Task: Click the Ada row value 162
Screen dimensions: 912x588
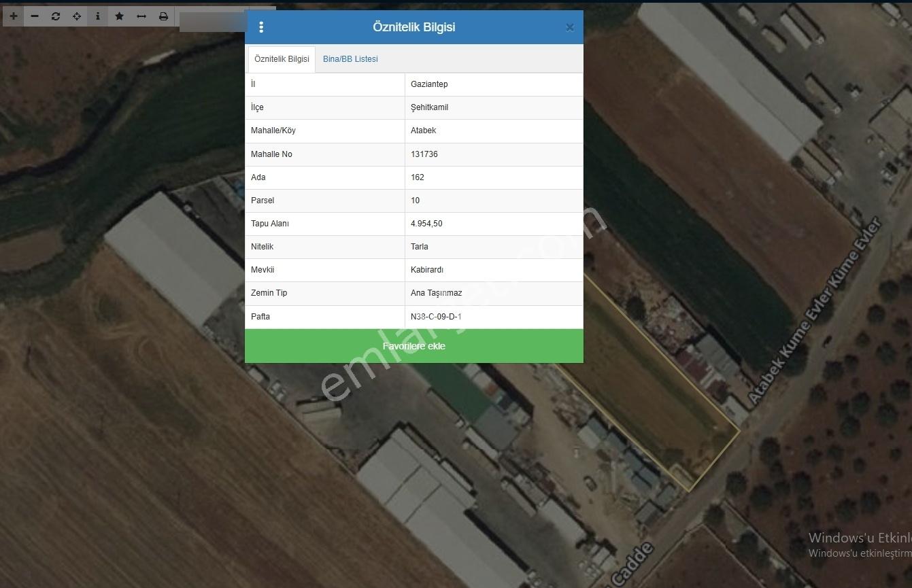Action: point(418,177)
